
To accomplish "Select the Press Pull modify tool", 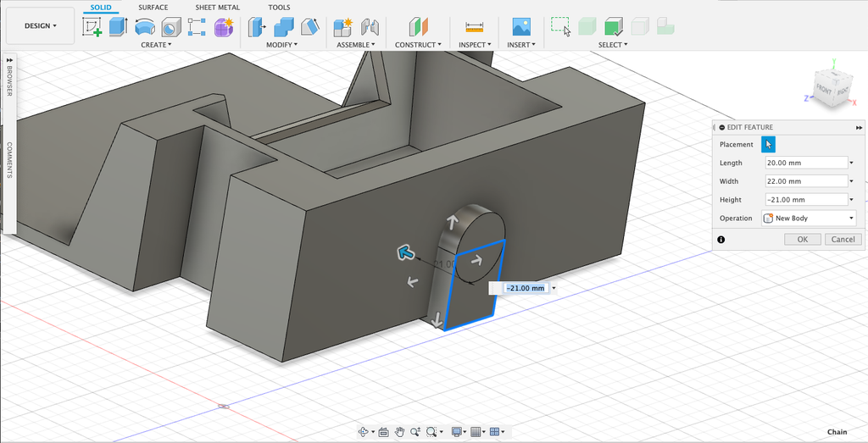I will tap(256, 26).
